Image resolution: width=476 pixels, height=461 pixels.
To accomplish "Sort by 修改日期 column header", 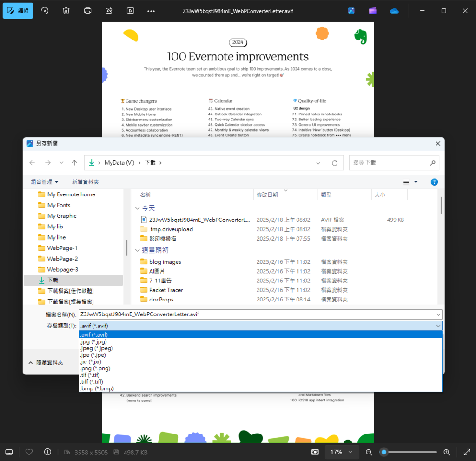I will [267, 195].
